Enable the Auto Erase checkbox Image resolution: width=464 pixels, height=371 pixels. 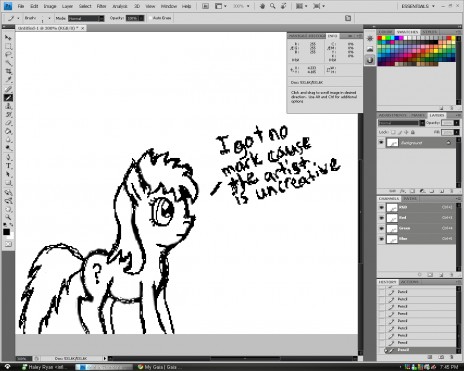click(x=150, y=18)
